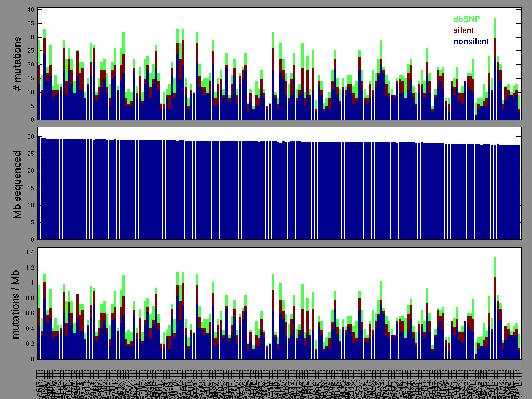The height and width of the screenshot is (399, 532).
Task: Click the tallest bar in mutations/Mb chart
Action: [x=495, y=305]
